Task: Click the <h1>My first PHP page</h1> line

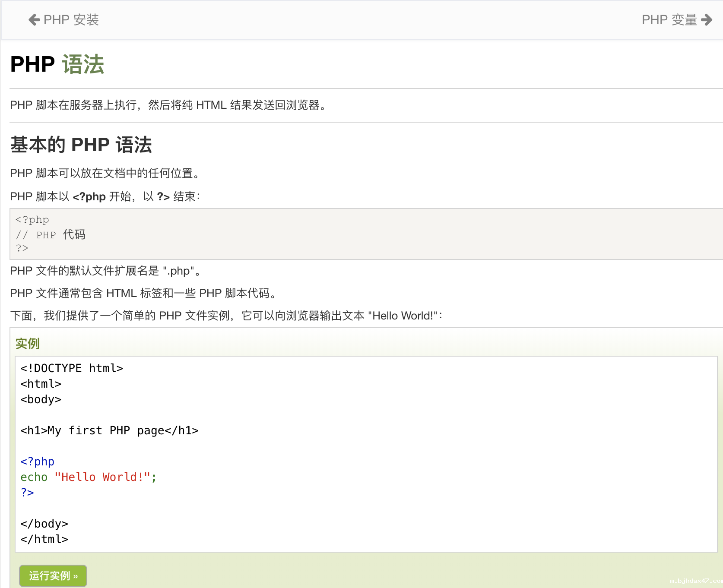Action: 109,430
